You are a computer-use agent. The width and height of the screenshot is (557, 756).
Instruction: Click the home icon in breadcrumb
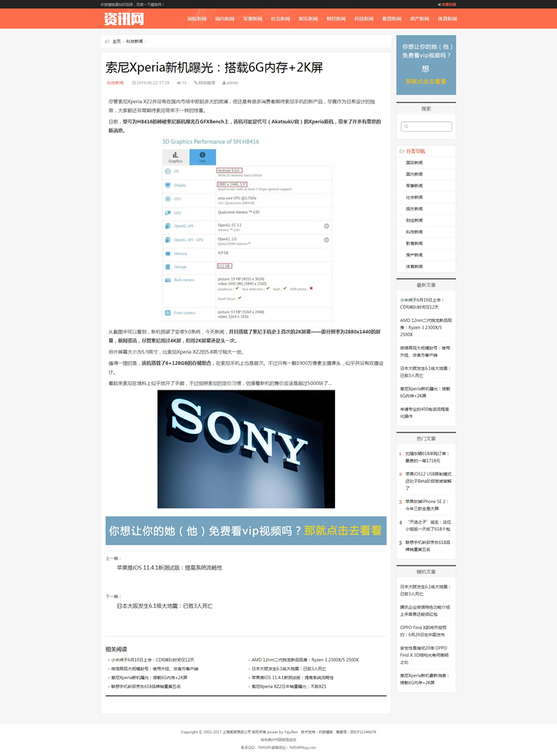pos(107,41)
